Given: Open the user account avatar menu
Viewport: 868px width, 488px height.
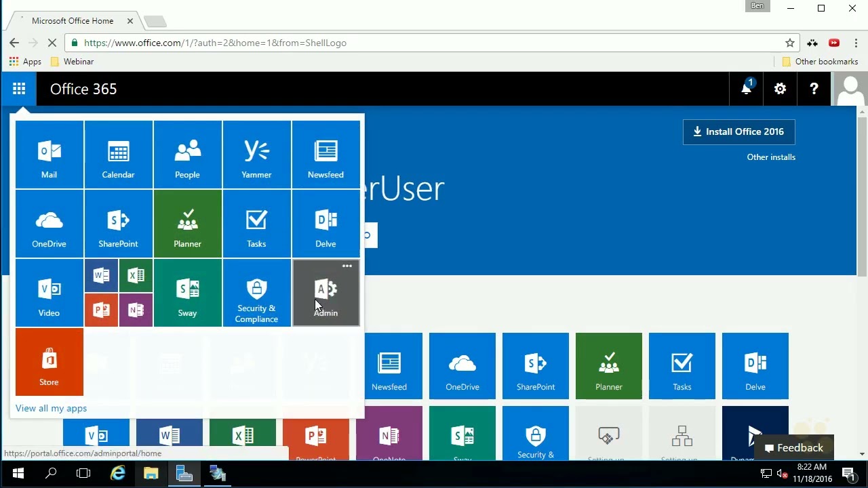Looking at the screenshot, I should (x=850, y=89).
